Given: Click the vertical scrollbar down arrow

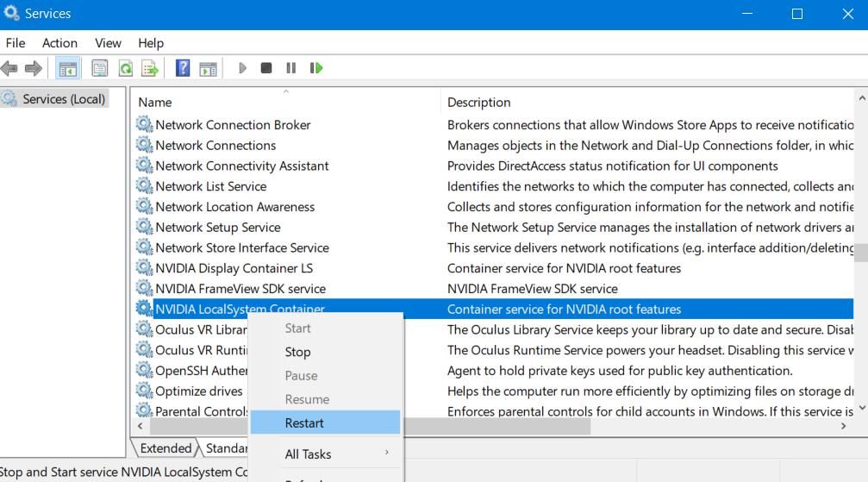Looking at the screenshot, I should coord(862,409).
